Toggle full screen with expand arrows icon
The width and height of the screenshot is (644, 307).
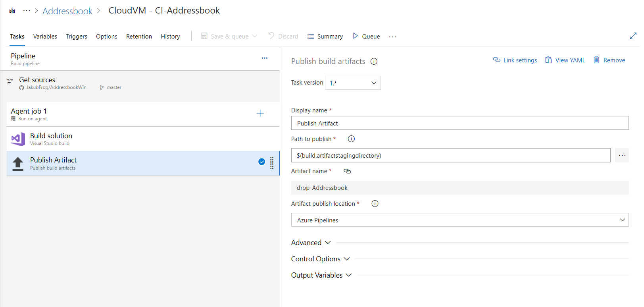[x=633, y=36]
